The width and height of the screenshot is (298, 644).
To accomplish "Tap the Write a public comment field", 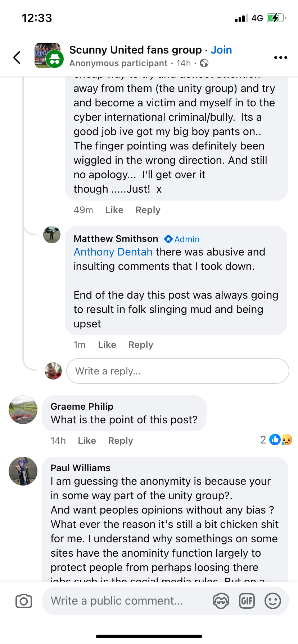I will [x=126, y=601].
